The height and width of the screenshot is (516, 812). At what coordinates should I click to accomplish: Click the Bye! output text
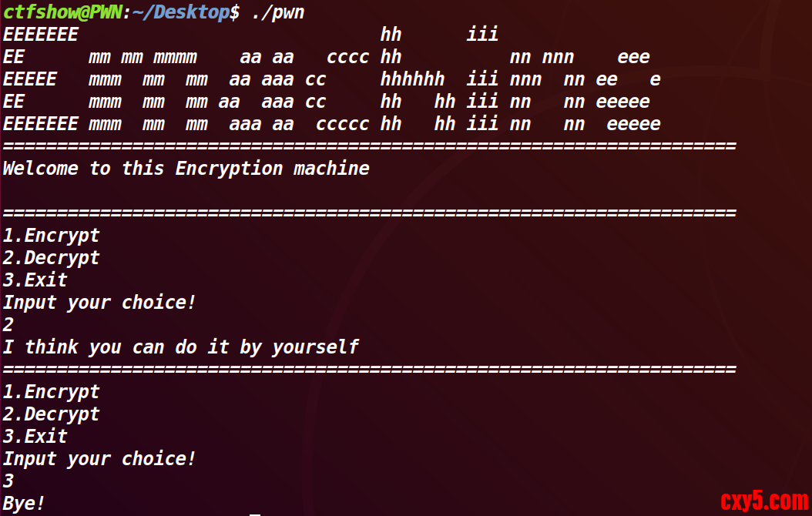click(24, 504)
